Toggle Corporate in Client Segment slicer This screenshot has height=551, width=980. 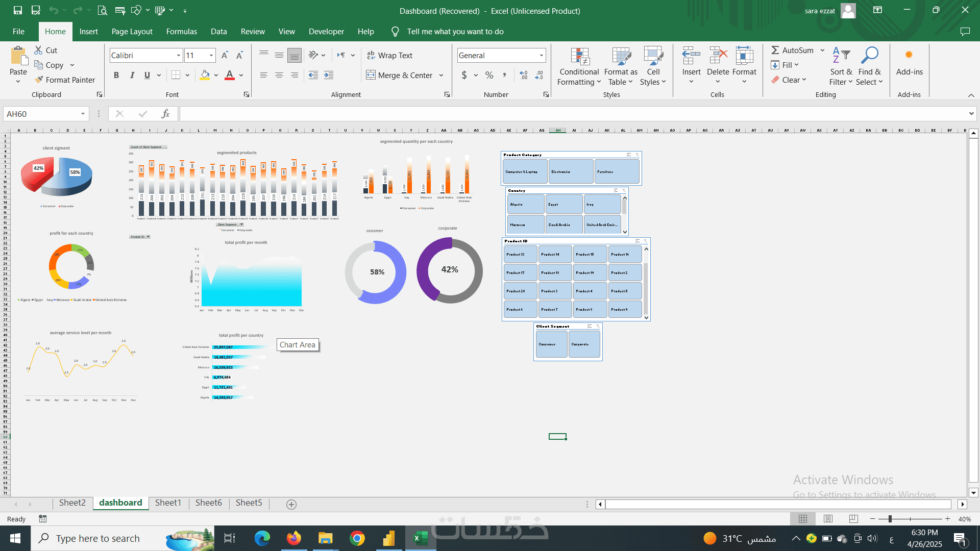[x=584, y=344]
